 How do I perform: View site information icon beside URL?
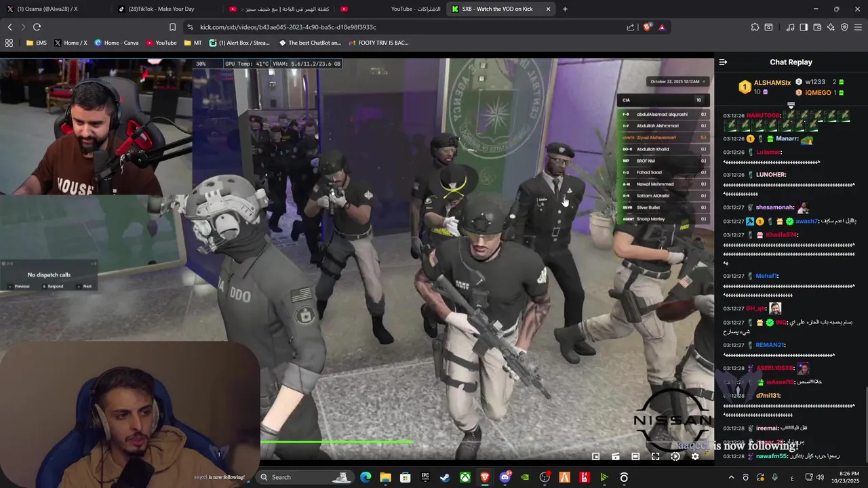click(x=190, y=27)
